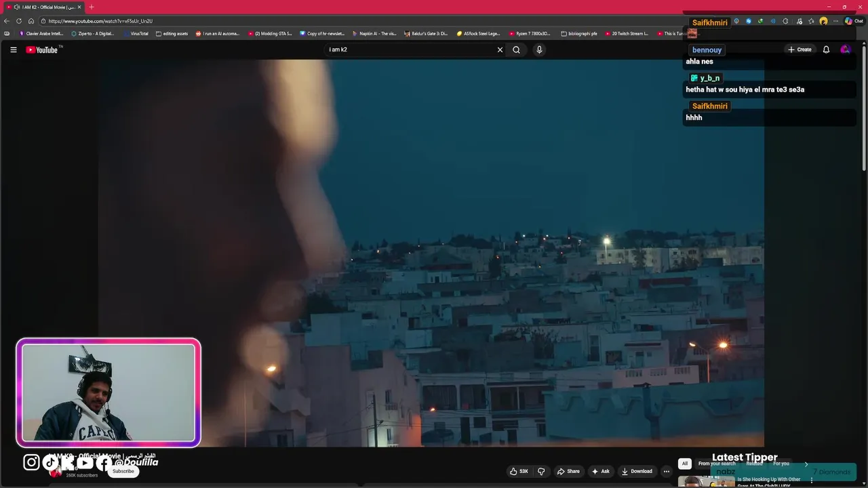This screenshot has width=868, height=488.
Task: Open Copilot Chat in browser toolbar
Action: (854, 21)
